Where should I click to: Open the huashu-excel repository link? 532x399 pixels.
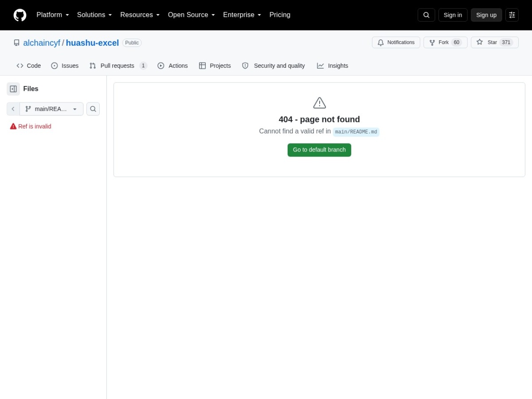(x=92, y=43)
